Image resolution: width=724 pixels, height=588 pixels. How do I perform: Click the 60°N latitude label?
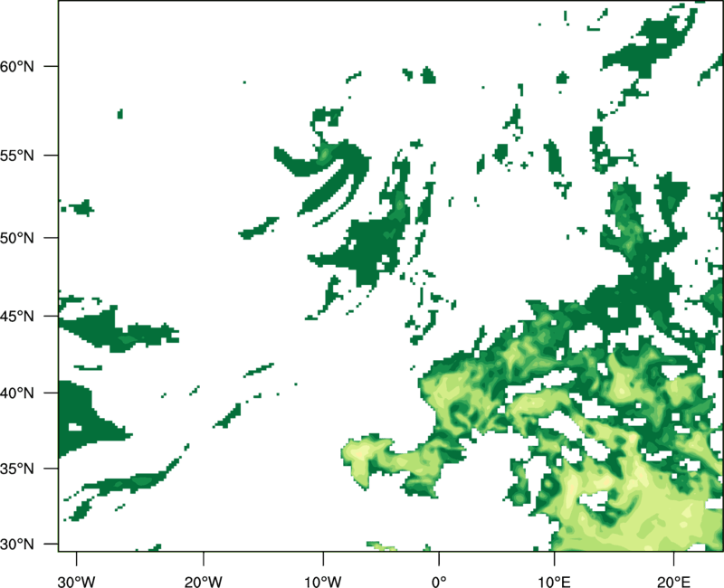pos(17,66)
